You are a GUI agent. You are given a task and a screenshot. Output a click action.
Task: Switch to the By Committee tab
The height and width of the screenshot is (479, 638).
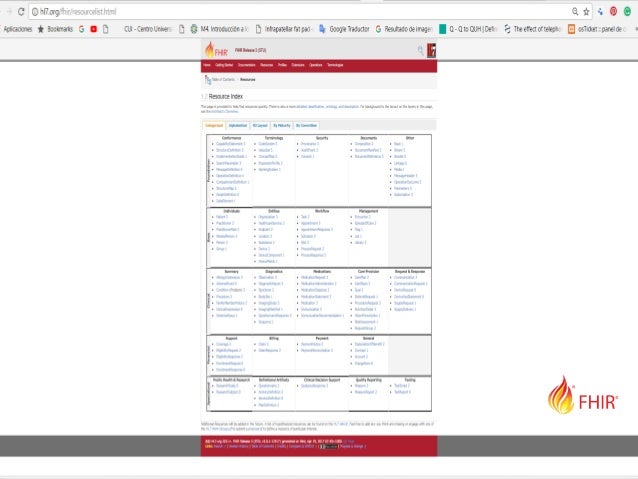click(306, 125)
